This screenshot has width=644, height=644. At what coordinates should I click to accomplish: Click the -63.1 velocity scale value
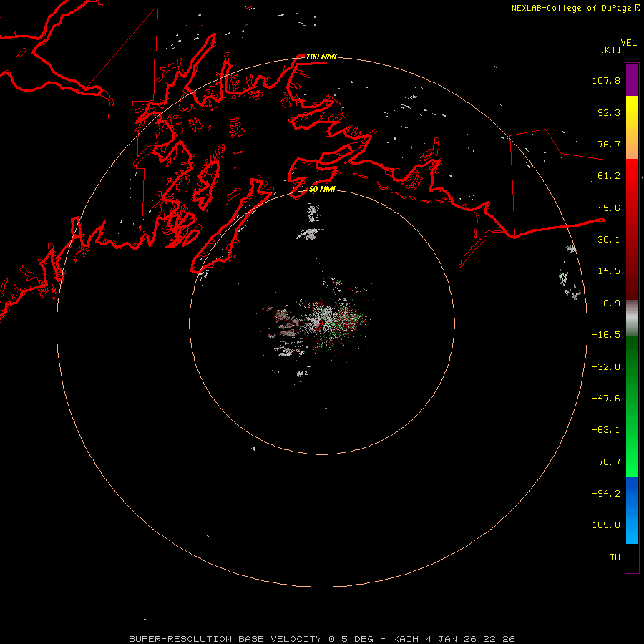[606, 430]
